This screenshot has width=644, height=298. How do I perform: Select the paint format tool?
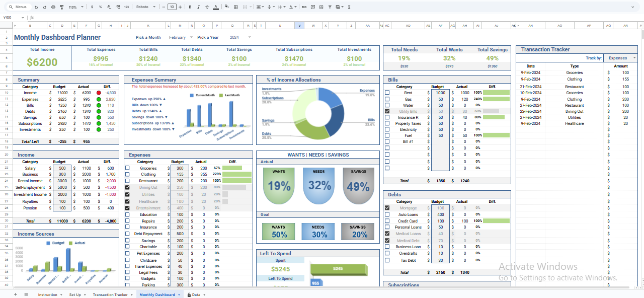[61, 7]
